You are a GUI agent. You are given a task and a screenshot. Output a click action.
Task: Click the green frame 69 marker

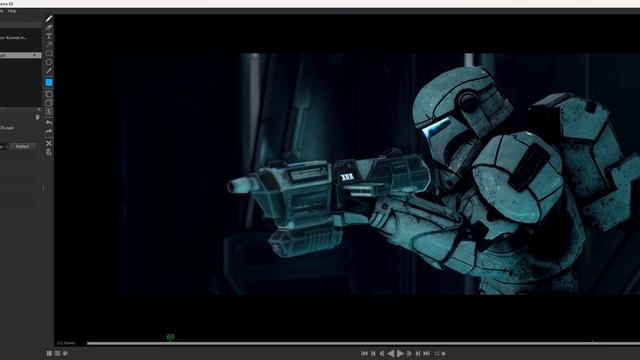(170, 337)
